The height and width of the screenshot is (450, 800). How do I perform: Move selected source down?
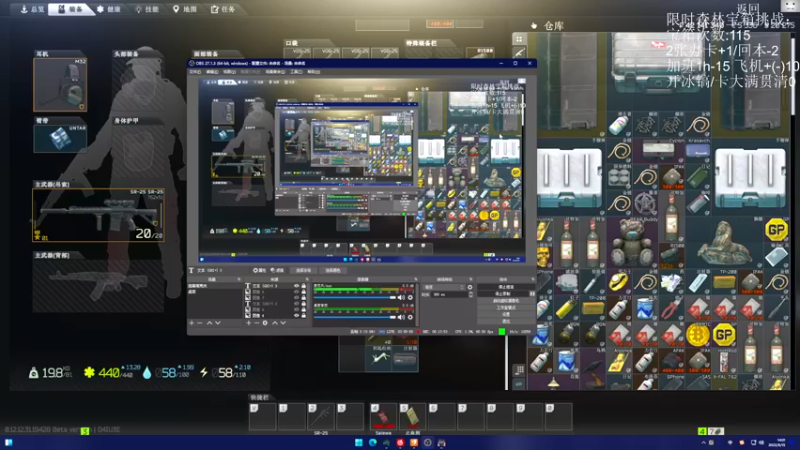pyautogui.click(x=283, y=323)
